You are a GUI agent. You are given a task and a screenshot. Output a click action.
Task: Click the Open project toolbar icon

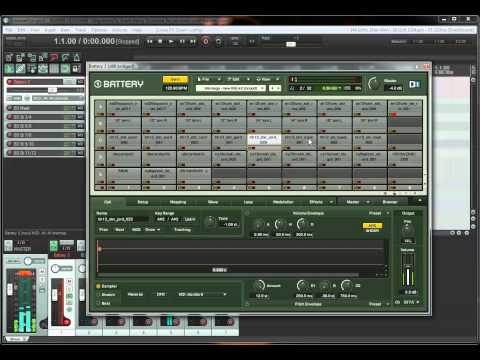(20, 58)
